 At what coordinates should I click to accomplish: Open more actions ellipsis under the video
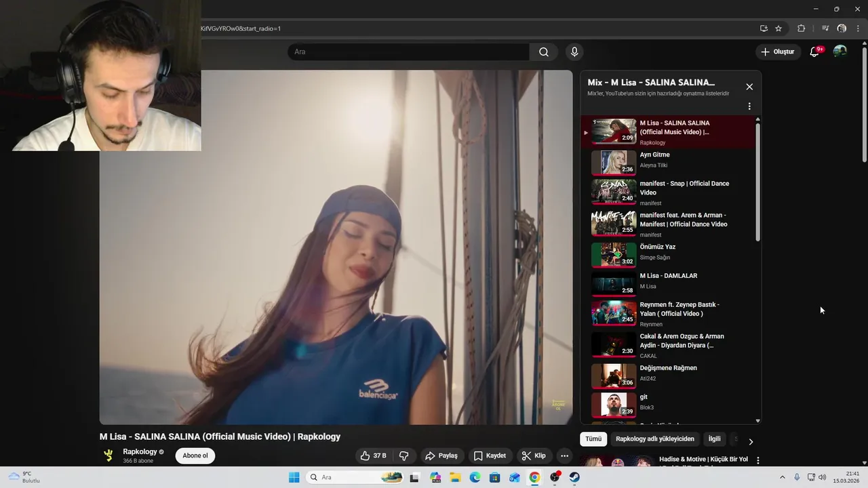564,455
